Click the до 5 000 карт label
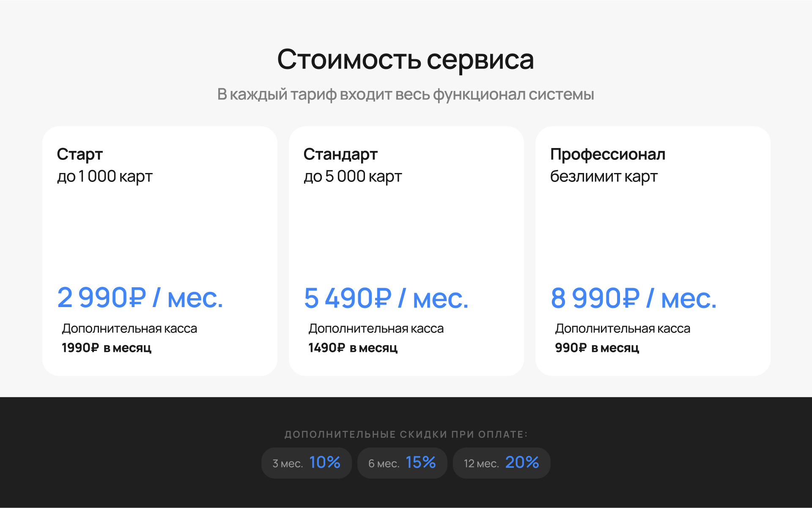 [353, 176]
